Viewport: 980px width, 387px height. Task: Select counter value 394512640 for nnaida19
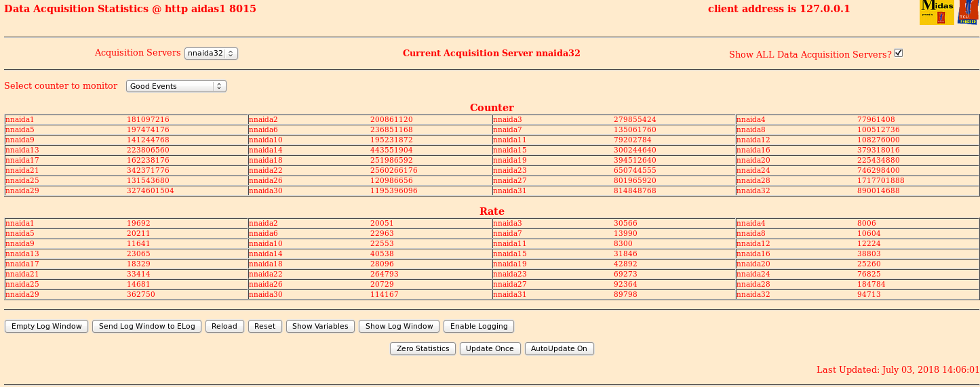coord(635,160)
